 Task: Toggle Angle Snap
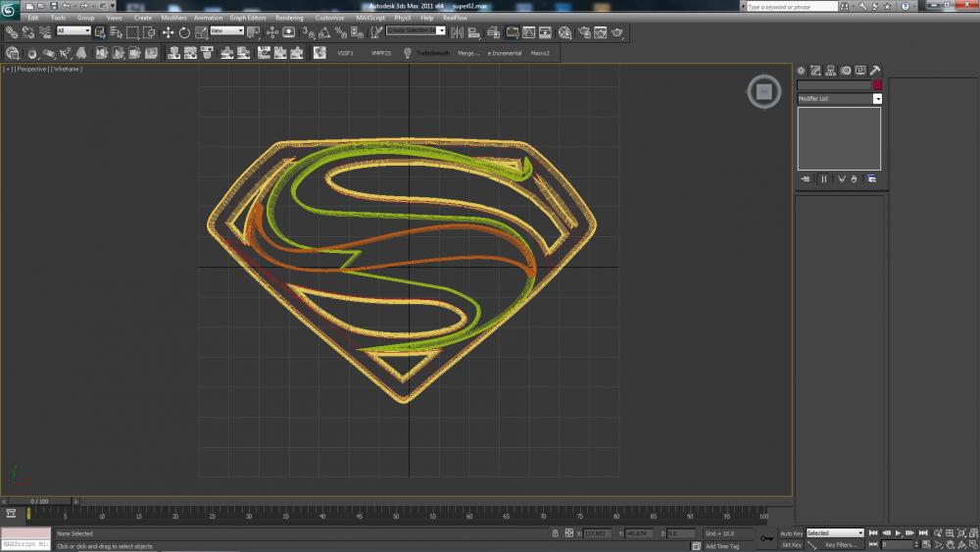click(x=324, y=32)
